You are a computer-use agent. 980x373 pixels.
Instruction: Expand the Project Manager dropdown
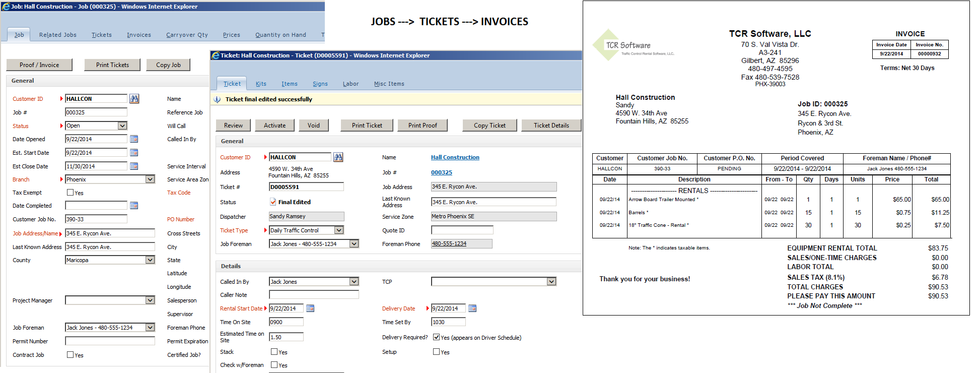pyautogui.click(x=150, y=300)
